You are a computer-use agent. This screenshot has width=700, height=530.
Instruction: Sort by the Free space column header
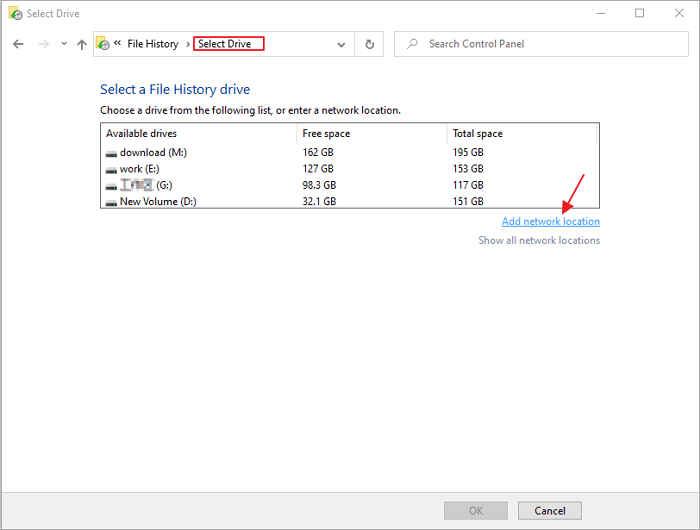click(x=326, y=133)
